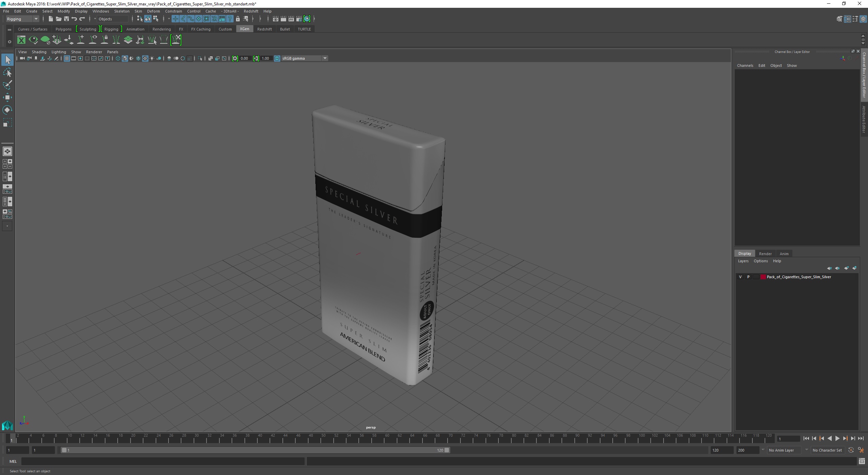Activate the Lasso Select tool
The image size is (868, 475).
7,73
